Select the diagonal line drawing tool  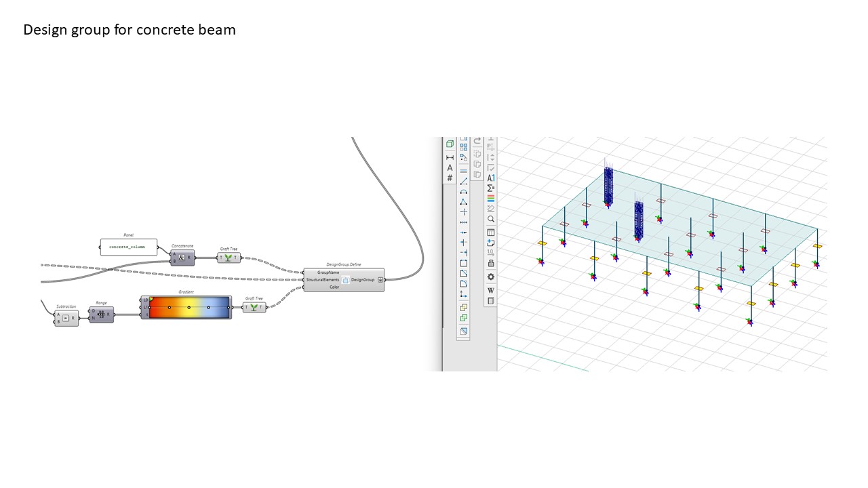(x=464, y=182)
